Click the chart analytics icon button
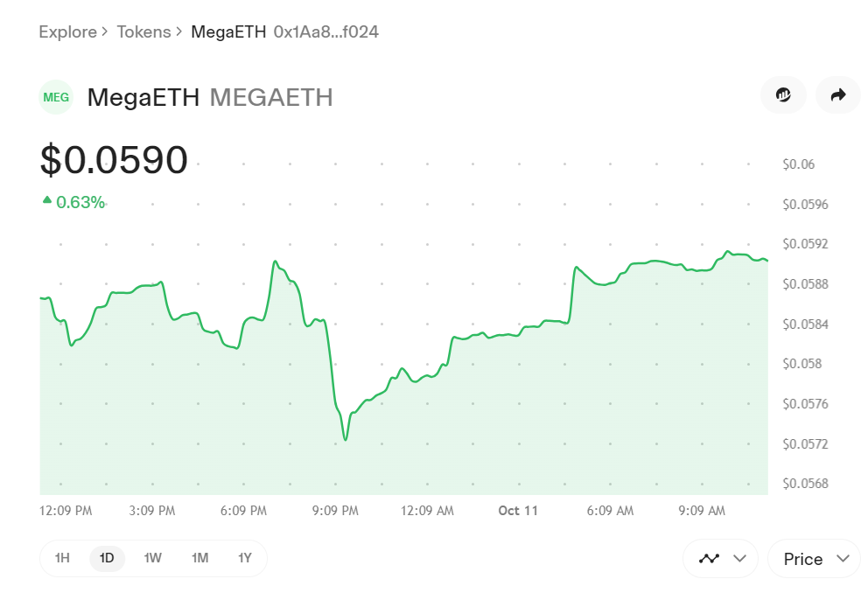868x593 pixels. pyautogui.click(x=783, y=95)
